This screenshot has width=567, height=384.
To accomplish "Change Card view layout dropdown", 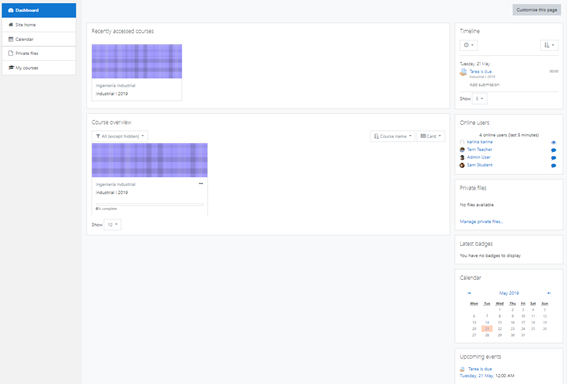I will pyautogui.click(x=431, y=136).
